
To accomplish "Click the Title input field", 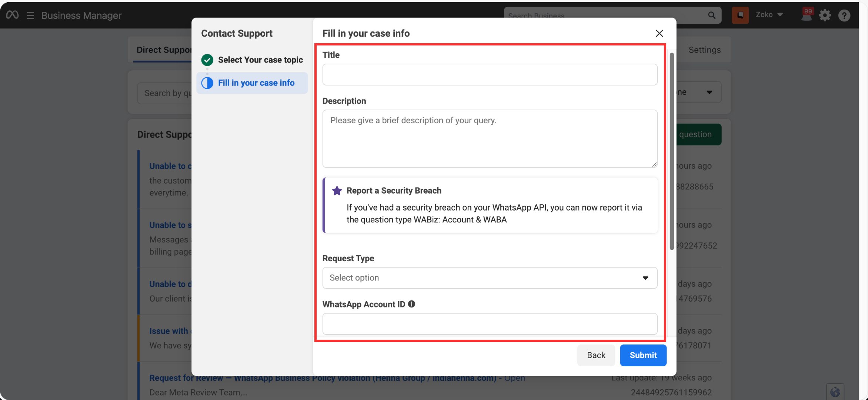I will [x=490, y=75].
